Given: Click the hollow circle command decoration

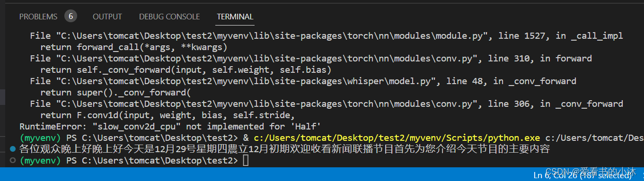Looking at the screenshot, I should point(13,161).
